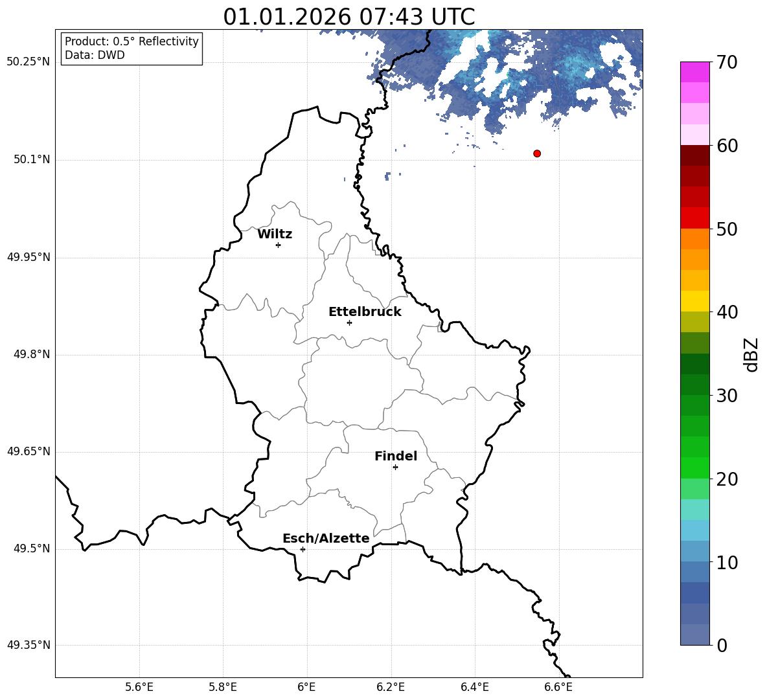This screenshot has width=767, height=700.
Task: Click the 5.6°E longitude label
Action: [139, 688]
